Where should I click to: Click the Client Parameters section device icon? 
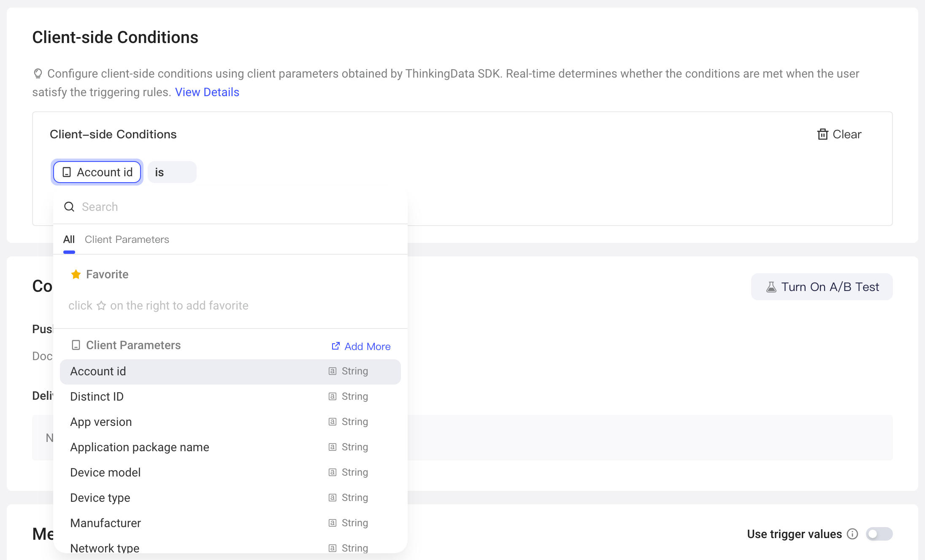coord(76,345)
